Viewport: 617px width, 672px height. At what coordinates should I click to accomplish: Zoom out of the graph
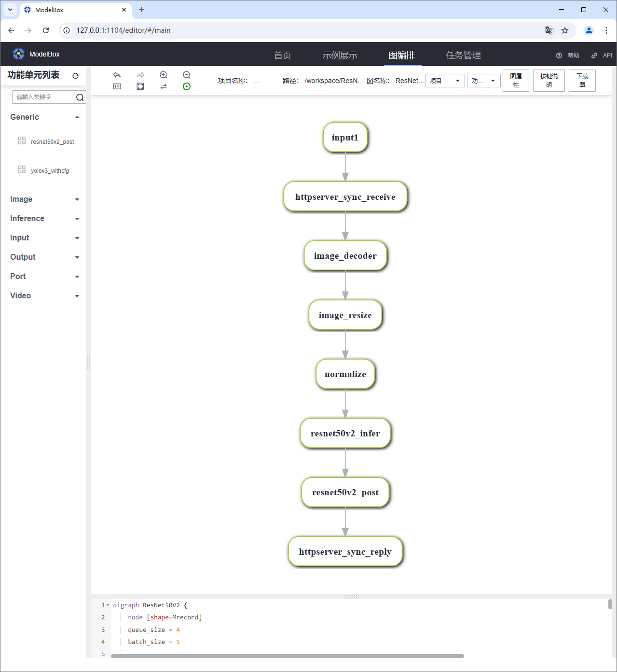click(187, 75)
